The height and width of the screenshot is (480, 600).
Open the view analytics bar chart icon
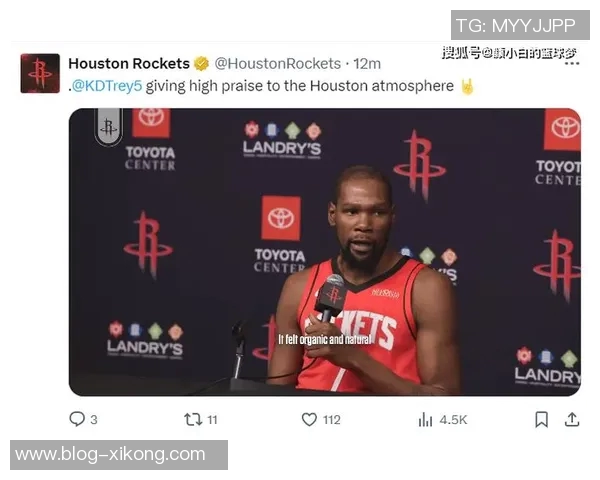coord(426,420)
